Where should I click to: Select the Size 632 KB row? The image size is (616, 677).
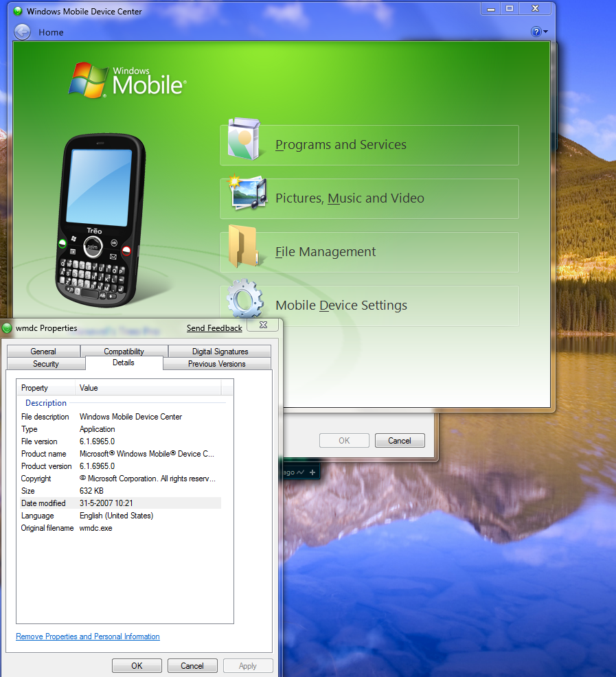pyautogui.click(x=121, y=491)
